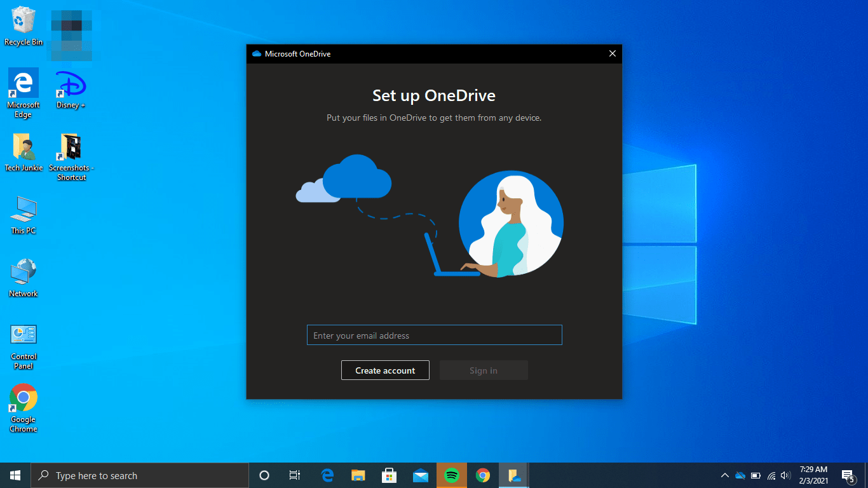
Task: Select the This PC desktop icon
Action: (x=24, y=215)
